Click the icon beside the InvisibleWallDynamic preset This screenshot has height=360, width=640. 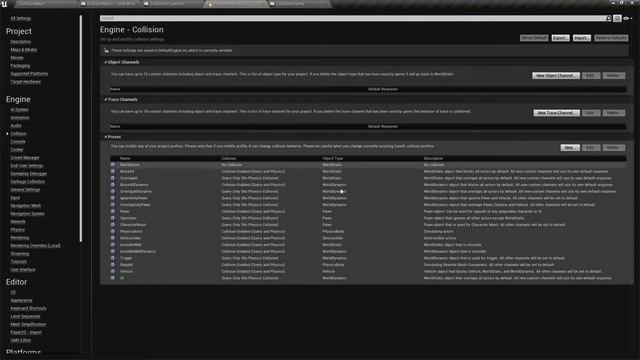coord(113,251)
